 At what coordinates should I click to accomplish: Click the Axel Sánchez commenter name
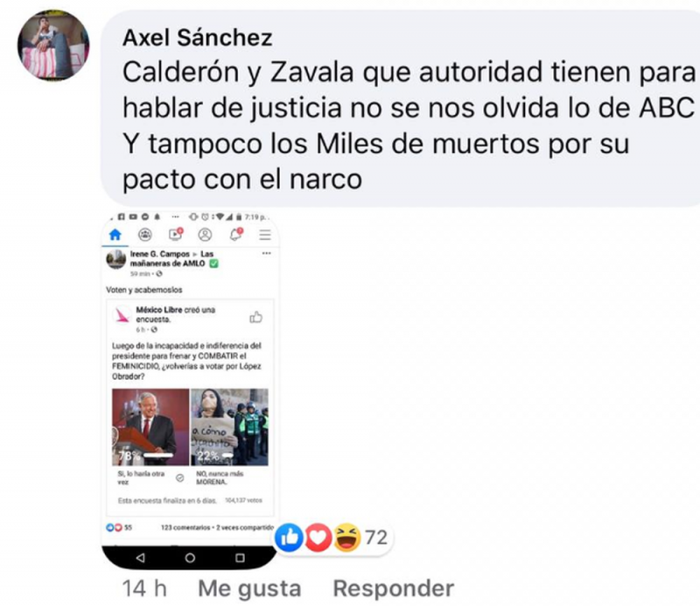198,38
